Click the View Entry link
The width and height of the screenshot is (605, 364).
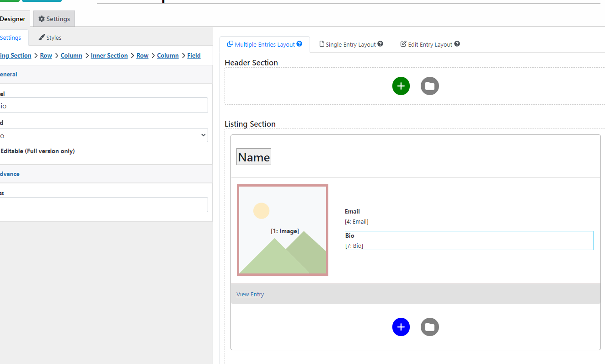tap(250, 294)
